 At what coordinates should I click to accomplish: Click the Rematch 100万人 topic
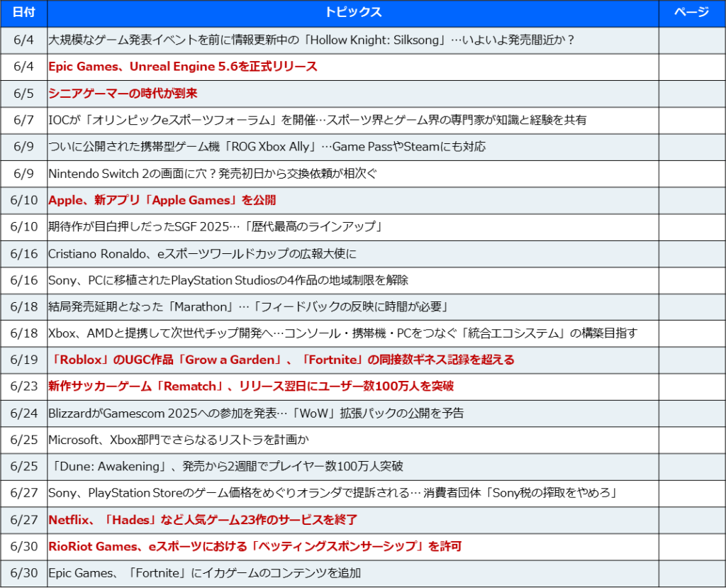click(x=251, y=387)
